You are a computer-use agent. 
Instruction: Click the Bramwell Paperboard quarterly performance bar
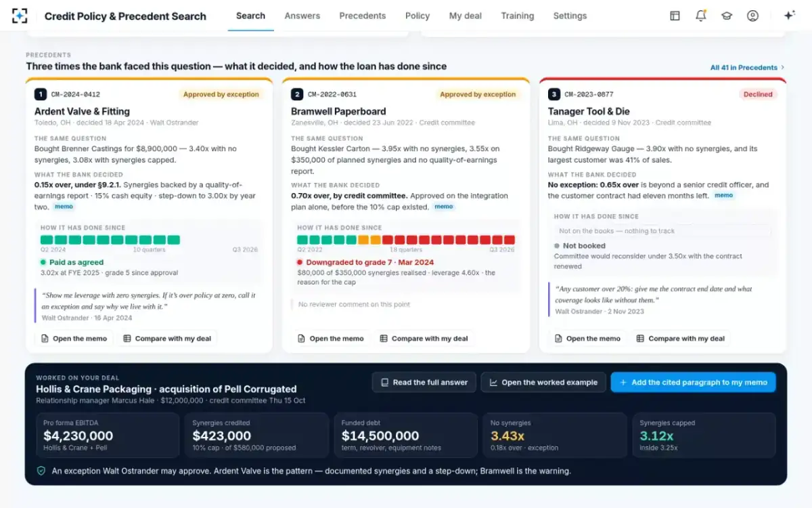pos(406,240)
